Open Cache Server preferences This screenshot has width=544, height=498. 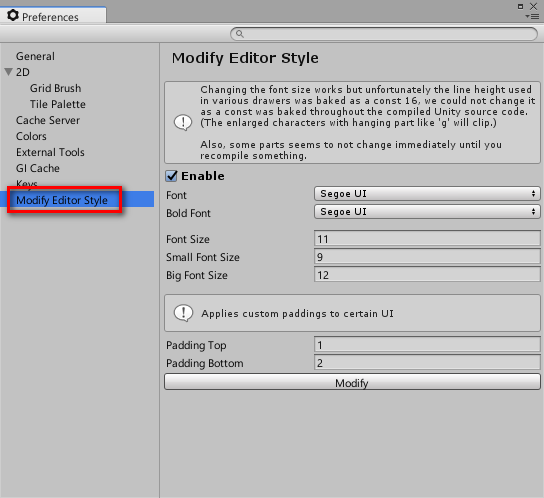(48, 120)
